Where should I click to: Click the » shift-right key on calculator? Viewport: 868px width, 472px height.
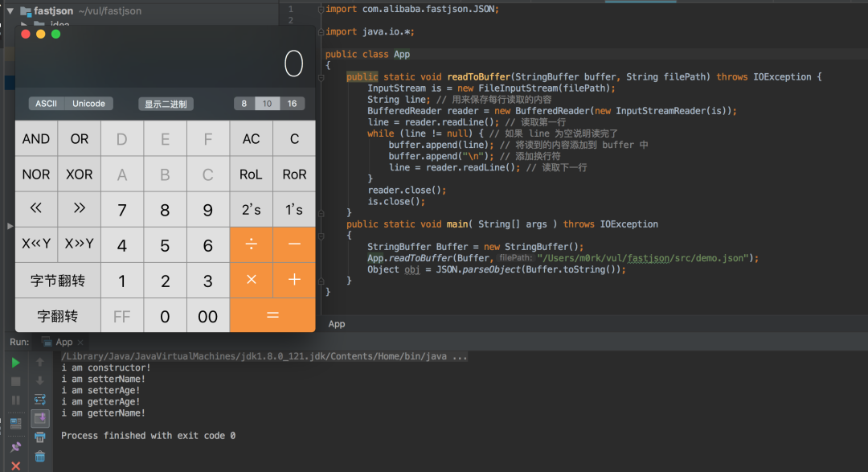(79, 209)
